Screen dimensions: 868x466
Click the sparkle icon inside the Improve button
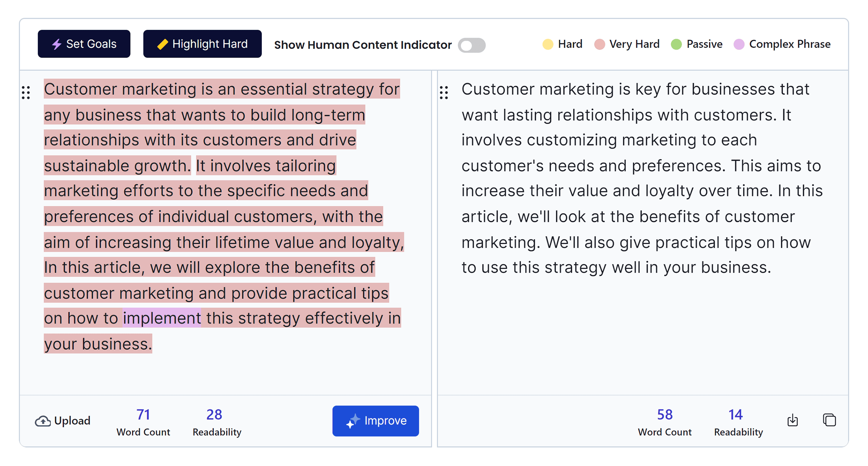(353, 421)
